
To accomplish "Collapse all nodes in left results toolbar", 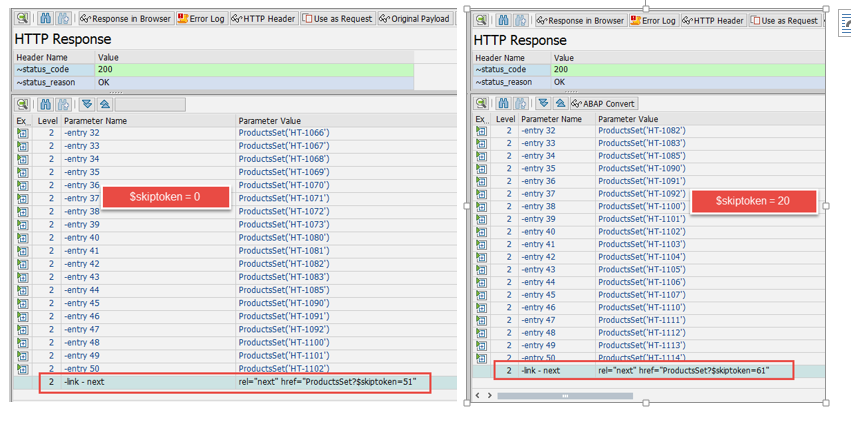I will (x=103, y=104).
